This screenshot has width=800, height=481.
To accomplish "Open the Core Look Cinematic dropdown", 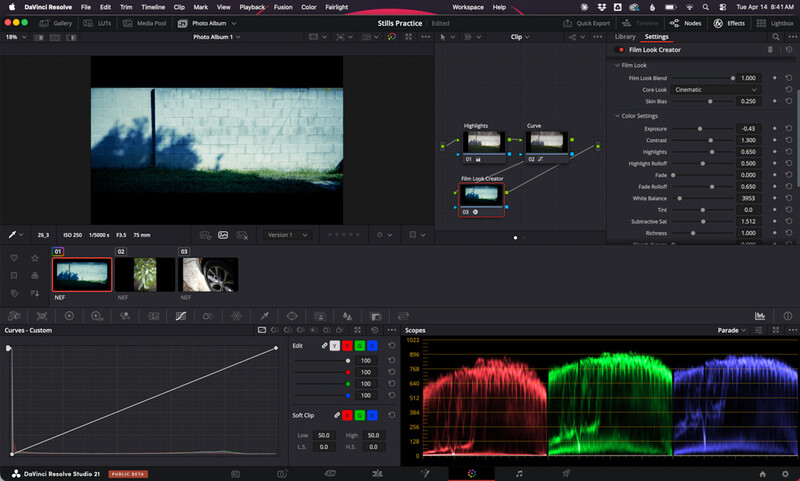I will pyautogui.click(x=716, y=90).
